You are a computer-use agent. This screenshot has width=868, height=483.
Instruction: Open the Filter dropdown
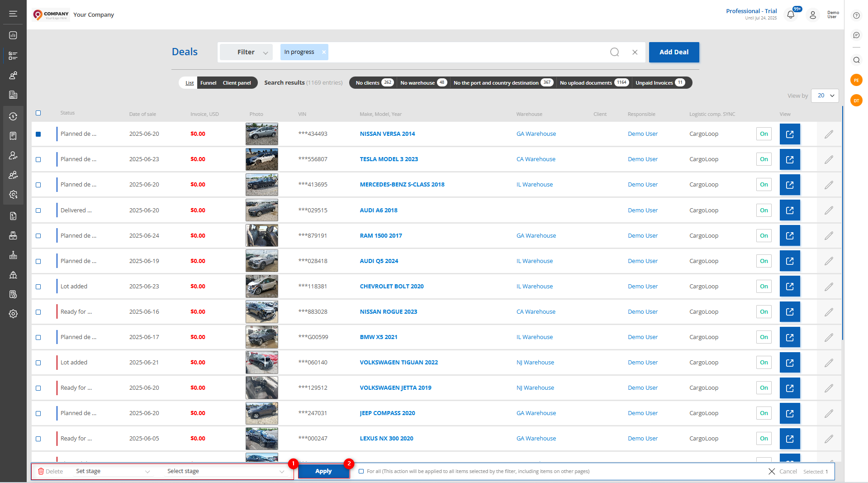247,52
